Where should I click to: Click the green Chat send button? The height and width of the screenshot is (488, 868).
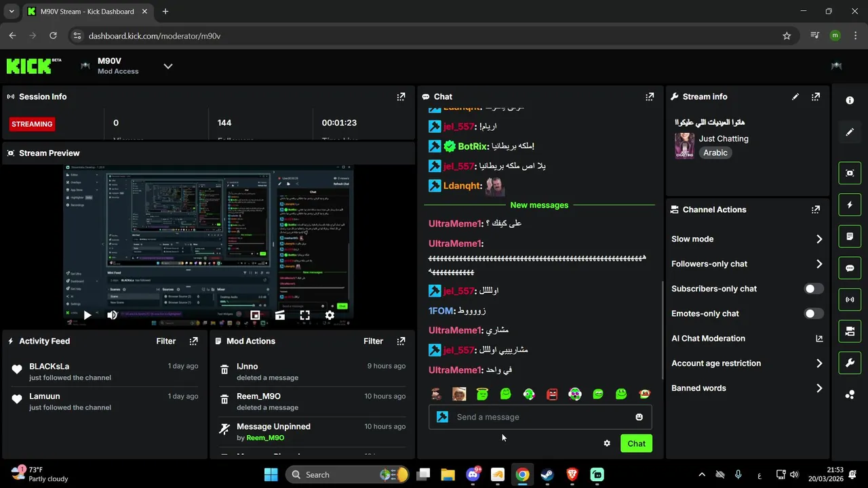tap(636, 443)
